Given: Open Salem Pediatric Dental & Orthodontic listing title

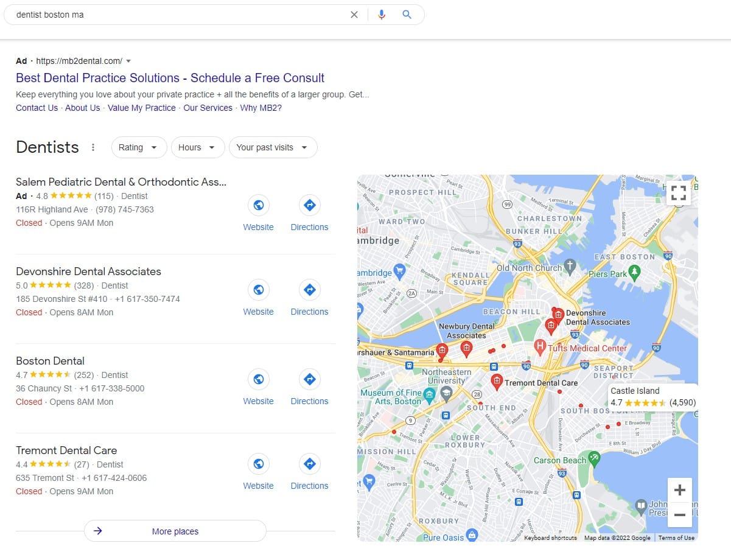Looking at the screenshot, I should point(121,181).
